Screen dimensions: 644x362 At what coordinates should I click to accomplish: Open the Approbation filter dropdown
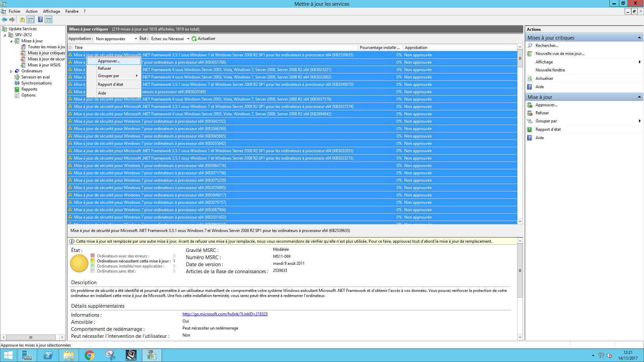[x=136, y=39]
